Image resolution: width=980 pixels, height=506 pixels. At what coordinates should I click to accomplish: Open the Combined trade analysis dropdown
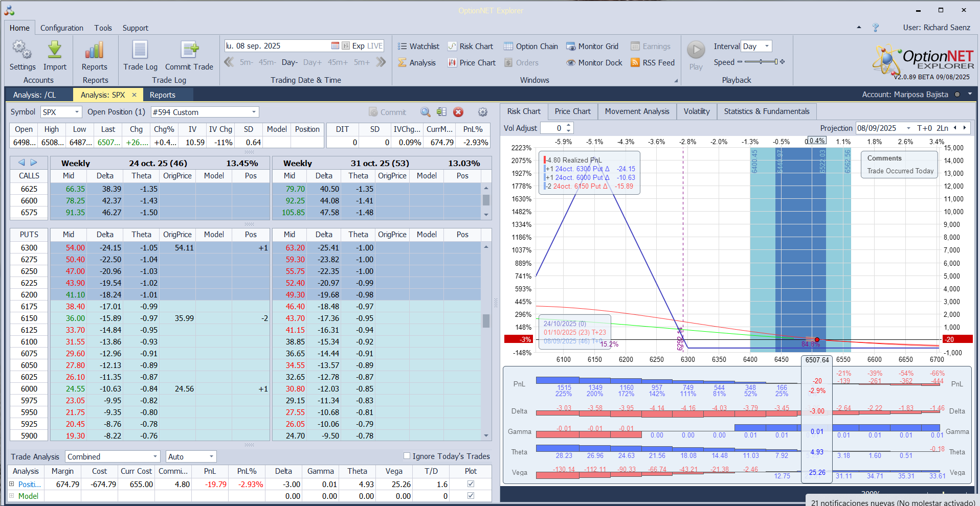[x=155, y=456]
